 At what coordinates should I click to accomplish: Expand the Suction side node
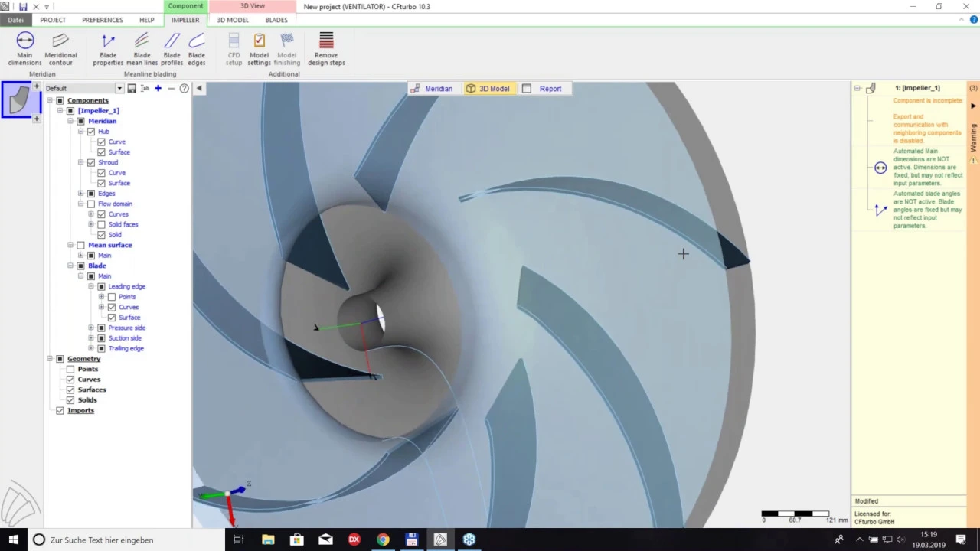coord(91,338)
